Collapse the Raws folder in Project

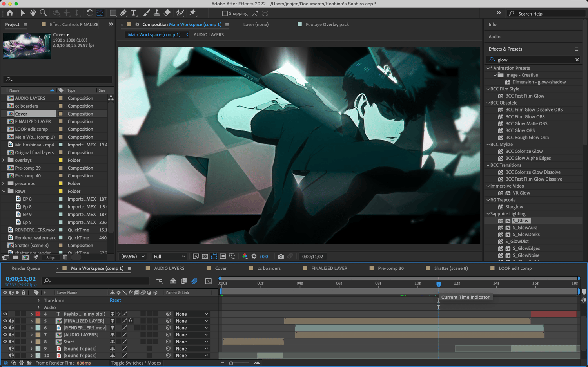pyautogui.click(x=4, y=191)
